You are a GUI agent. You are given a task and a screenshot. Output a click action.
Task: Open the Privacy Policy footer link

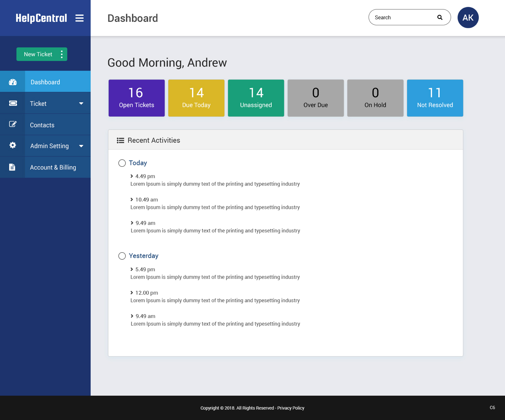291,408
